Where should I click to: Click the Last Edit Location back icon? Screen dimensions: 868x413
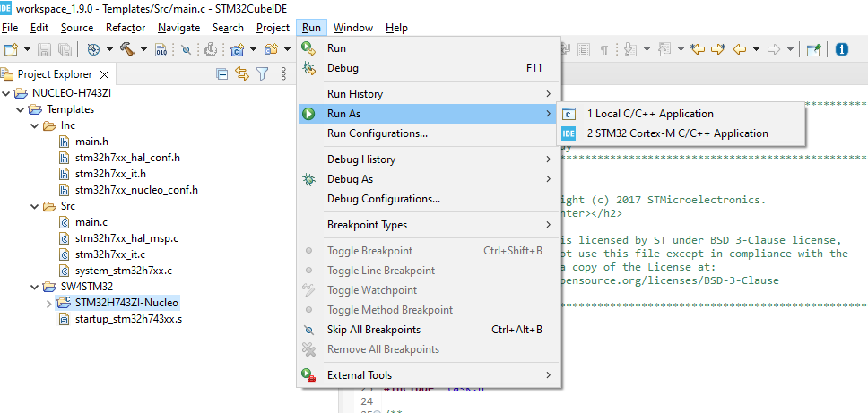click(698, 50)
